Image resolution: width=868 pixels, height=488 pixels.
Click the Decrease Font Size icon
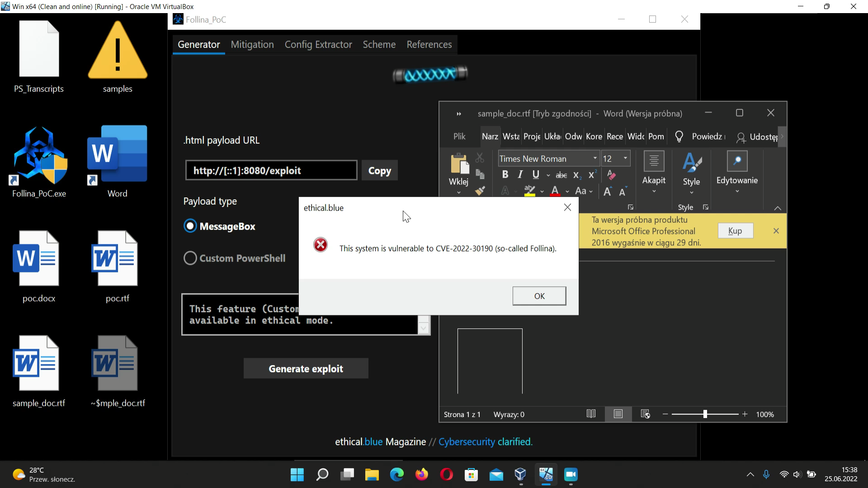coord(623,191)
